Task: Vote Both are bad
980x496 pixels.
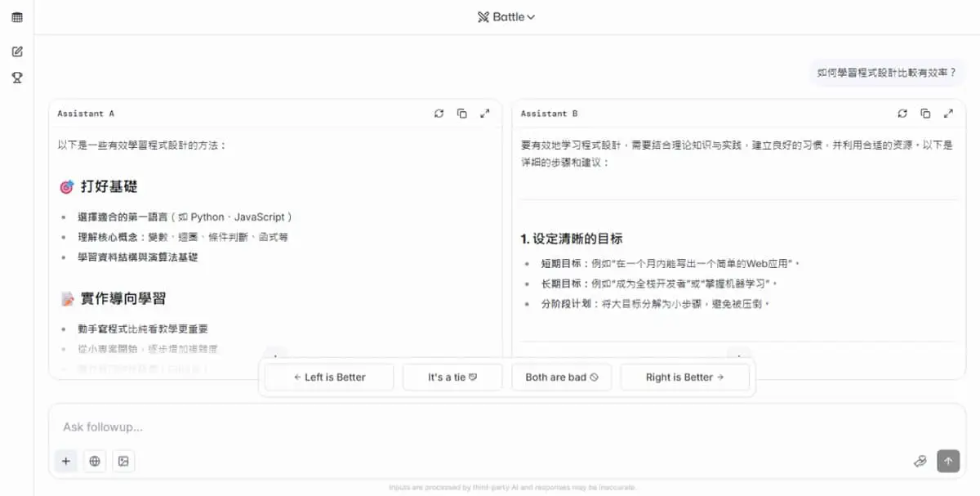Action: (x=562, y=378)
